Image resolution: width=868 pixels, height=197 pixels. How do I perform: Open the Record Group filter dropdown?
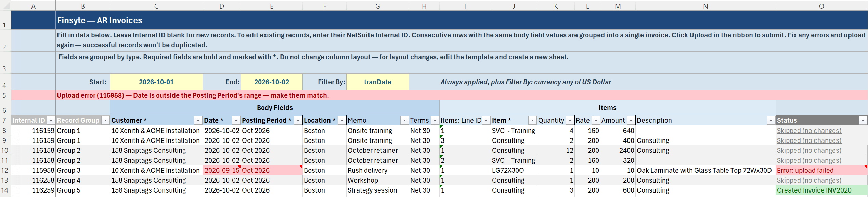(x=105, y=121)
